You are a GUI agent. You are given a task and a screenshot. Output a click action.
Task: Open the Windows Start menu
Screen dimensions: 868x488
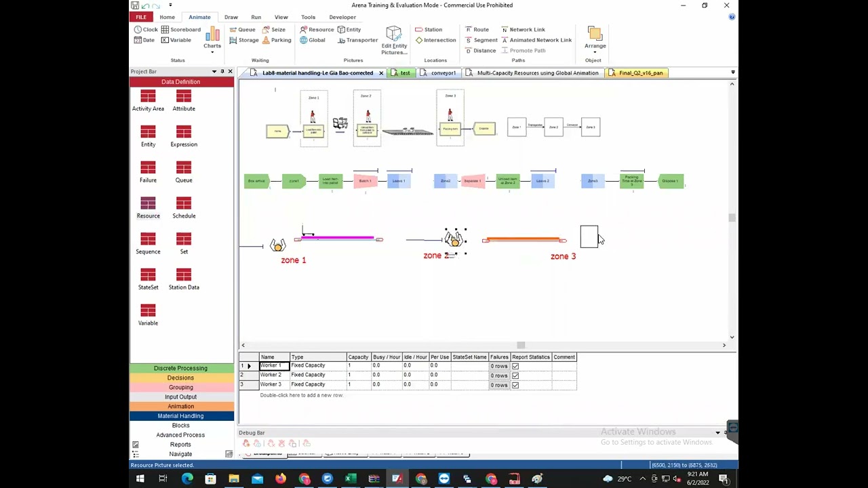tap(140, 479)
